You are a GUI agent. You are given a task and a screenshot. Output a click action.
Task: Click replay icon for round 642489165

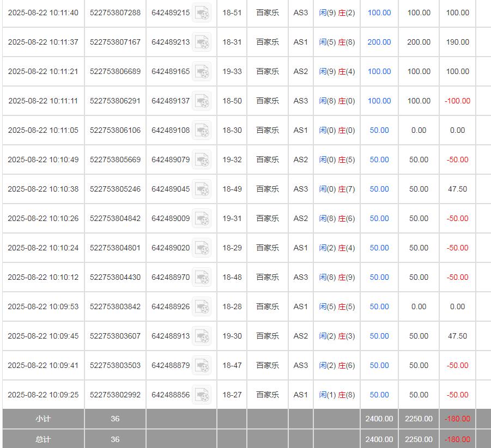pyautogui.click(x=202, y=71)
